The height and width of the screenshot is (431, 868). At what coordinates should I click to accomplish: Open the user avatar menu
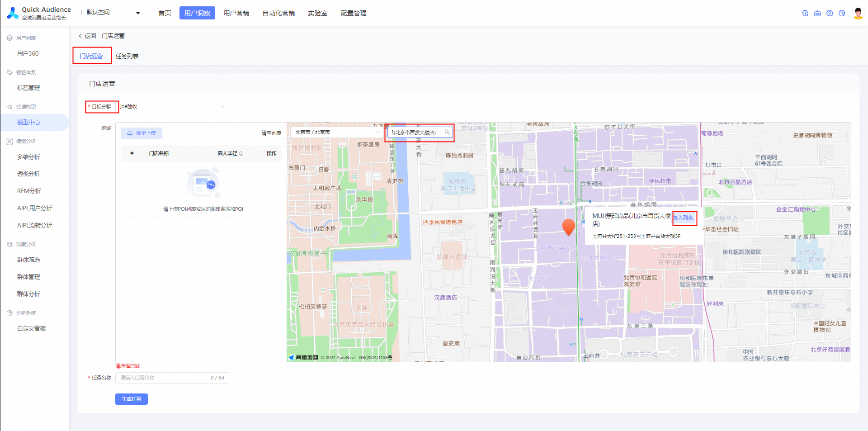point(858,13)
